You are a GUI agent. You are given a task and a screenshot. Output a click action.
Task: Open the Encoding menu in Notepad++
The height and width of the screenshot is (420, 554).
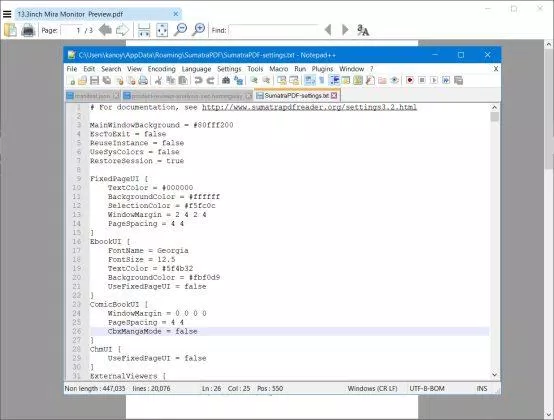[x=161, y=69]
